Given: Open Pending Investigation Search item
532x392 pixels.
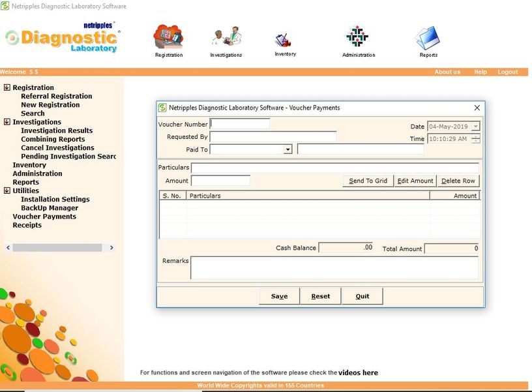Looking at the screenshot, I should pos(68,156).
